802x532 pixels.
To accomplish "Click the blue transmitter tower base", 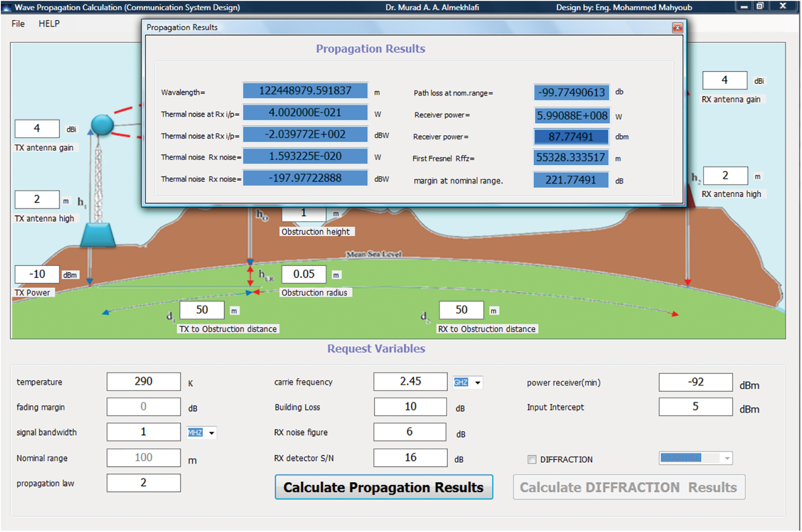I will pos(98,235).
